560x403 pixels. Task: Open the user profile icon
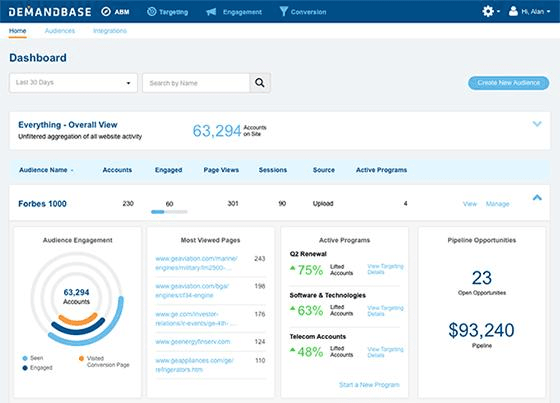click(x=513, y=11)
